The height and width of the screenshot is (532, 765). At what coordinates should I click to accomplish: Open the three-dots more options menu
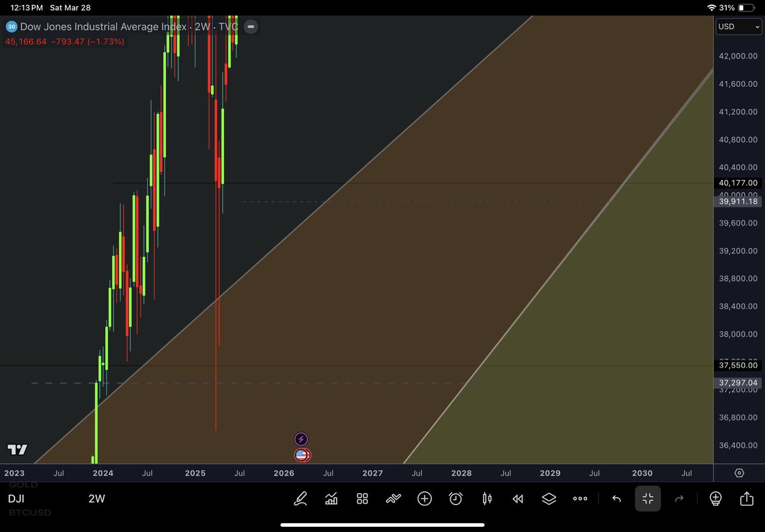coord(580,498)
